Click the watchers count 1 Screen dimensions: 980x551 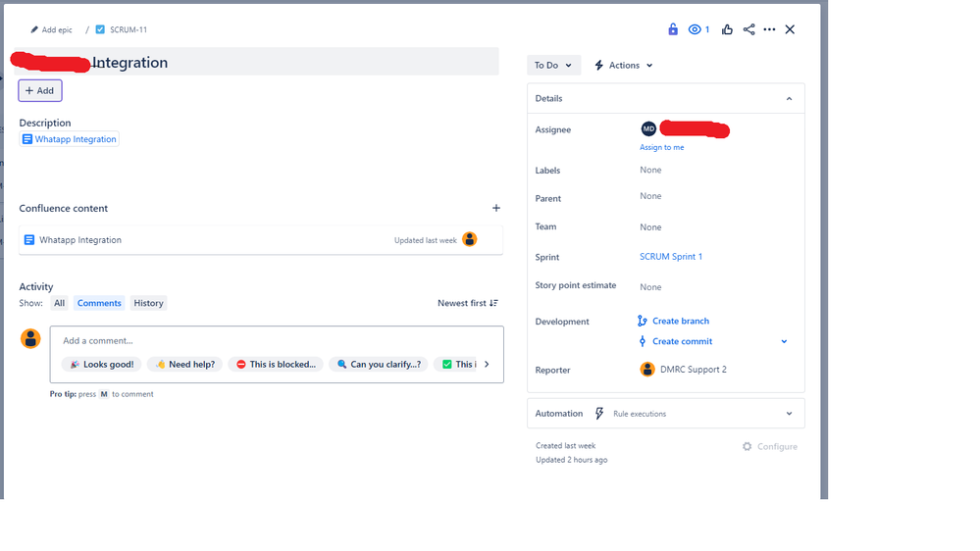707,29
